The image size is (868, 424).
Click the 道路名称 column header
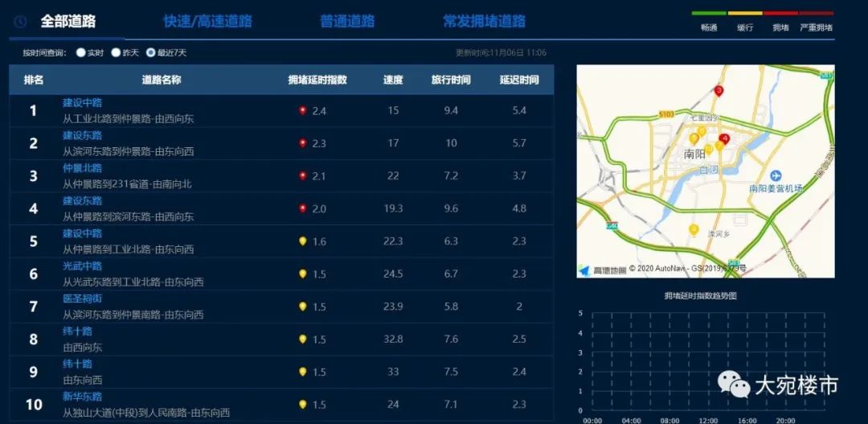click(161, 80)
